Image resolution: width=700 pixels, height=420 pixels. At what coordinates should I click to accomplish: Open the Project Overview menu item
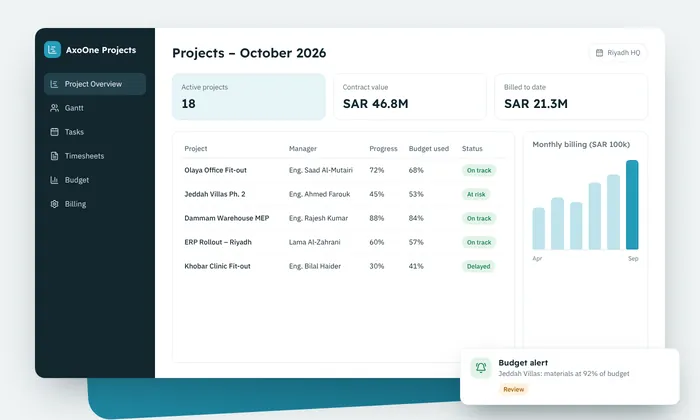click(x=95, y=84)
